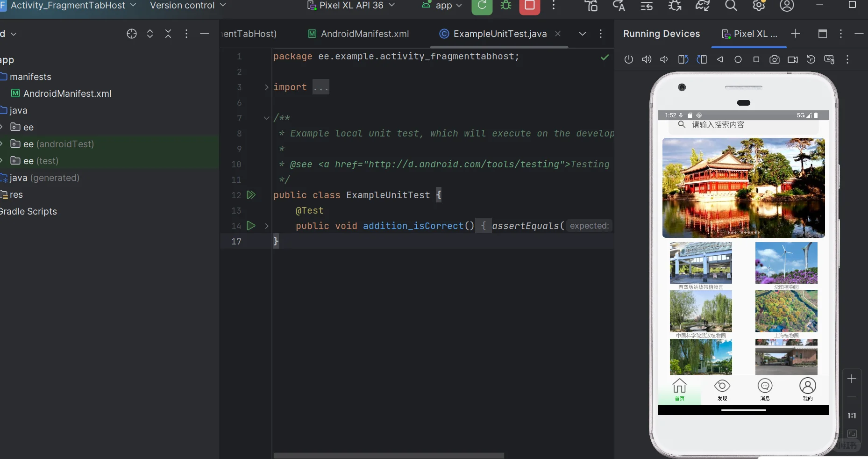Run the app configuration
The image size is (868, 459).
click(481, 7)
